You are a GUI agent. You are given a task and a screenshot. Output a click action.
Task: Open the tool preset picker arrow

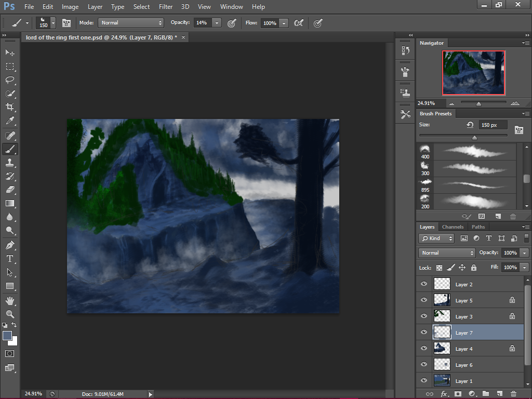click(27, 23)
